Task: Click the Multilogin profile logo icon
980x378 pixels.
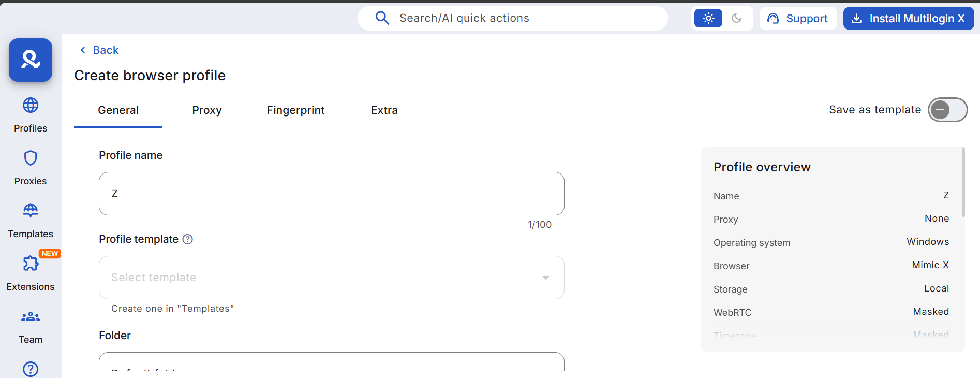Action: click(30, 60)
